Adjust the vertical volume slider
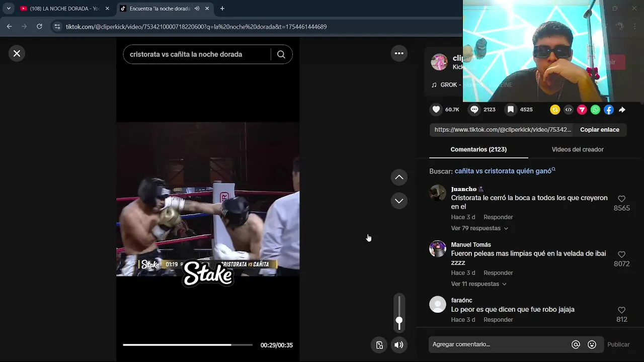The image size is (644, 362). (399, 313)
